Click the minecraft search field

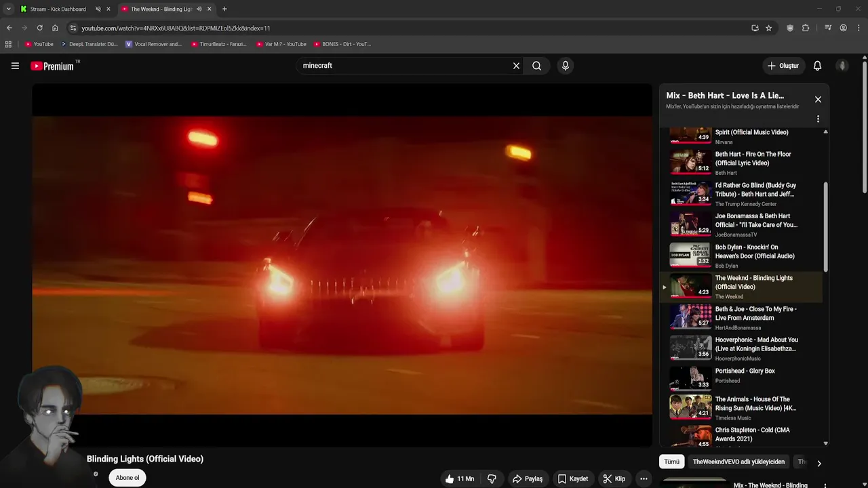[x=403, y=66]
